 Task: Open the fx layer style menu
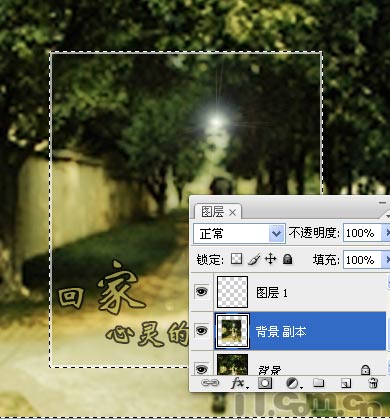(x=239, y=383)
